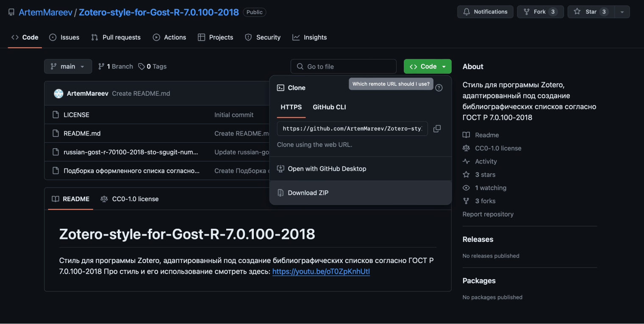Expand the main branch selector
Screen dimensions: 644x324
[68, 66]
